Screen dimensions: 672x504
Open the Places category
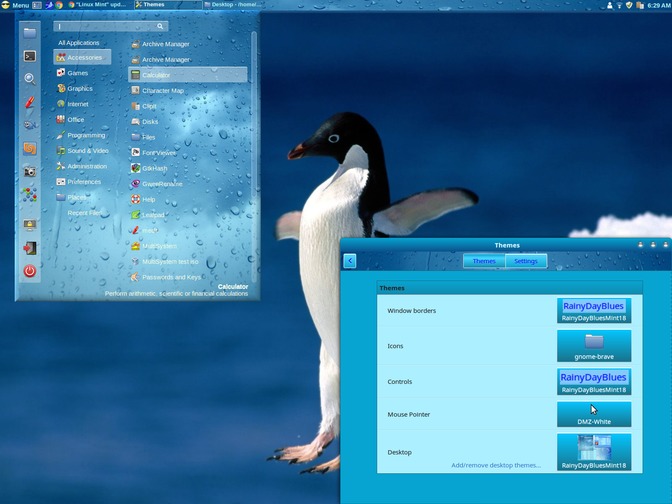click(82, 197)
